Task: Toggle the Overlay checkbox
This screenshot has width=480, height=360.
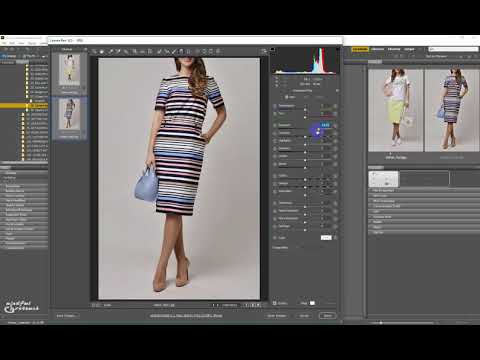Action: coord(275,303)
